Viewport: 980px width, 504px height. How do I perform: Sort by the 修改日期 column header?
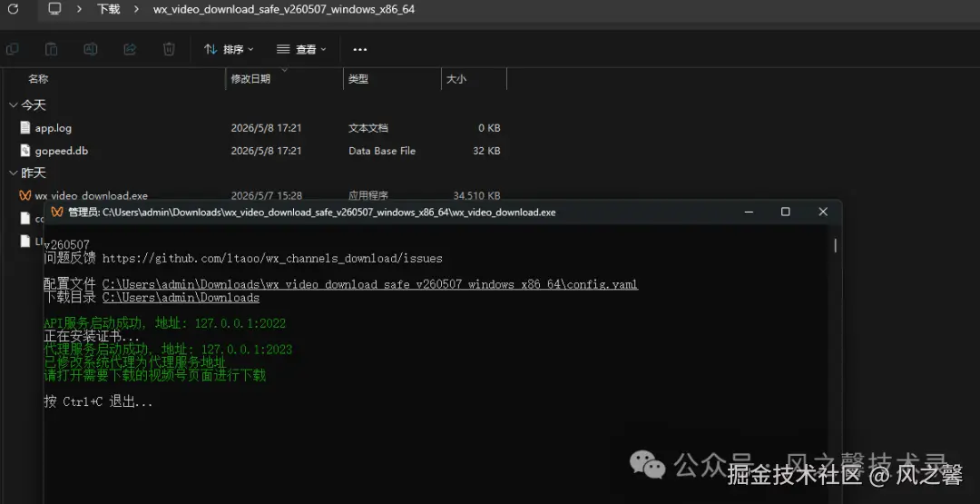pos(250,79)
